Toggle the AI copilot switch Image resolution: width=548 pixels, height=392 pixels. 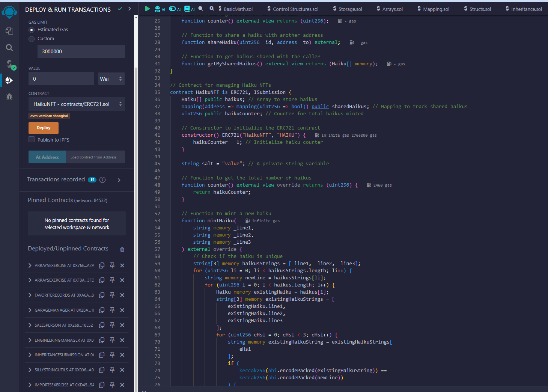[175, 9]
